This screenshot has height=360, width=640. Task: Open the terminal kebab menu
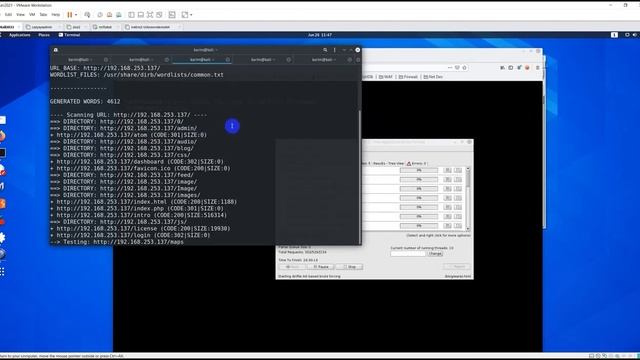point(335,50)
